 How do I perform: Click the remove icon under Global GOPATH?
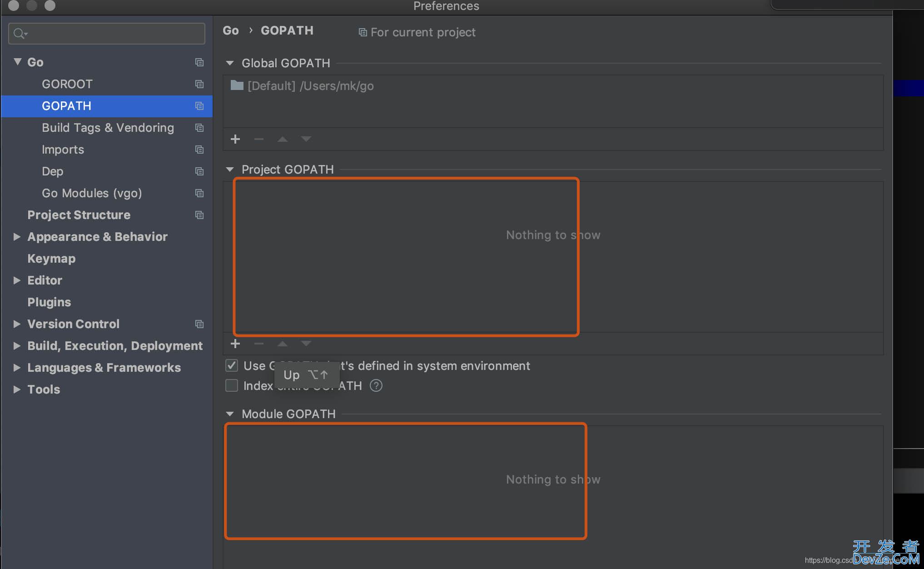259,138
